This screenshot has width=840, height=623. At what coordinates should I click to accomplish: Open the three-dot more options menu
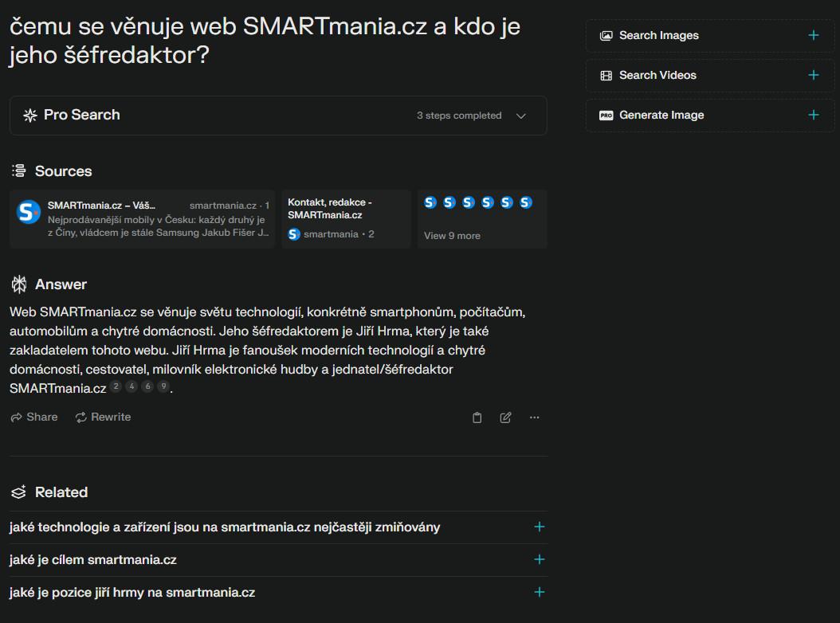point(534,417)
